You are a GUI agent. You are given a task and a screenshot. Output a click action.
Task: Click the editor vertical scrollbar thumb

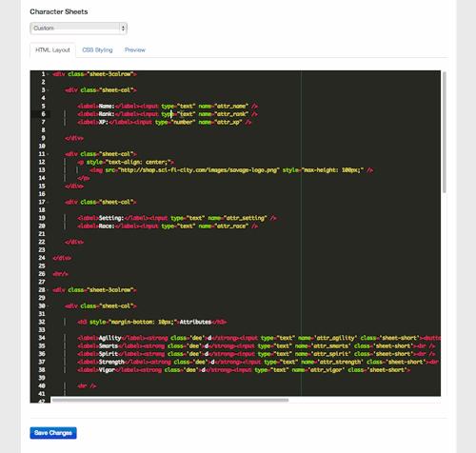[x=445, y=132]
